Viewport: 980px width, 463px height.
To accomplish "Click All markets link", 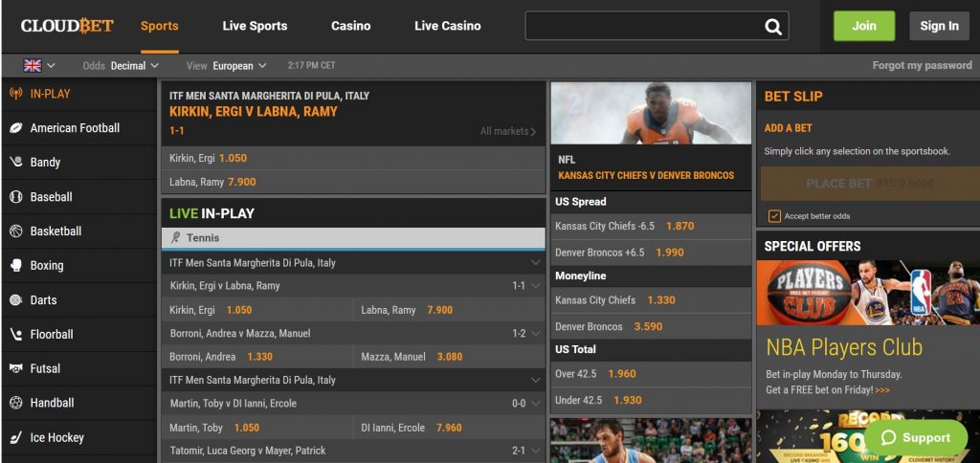I will coord(507,131).
